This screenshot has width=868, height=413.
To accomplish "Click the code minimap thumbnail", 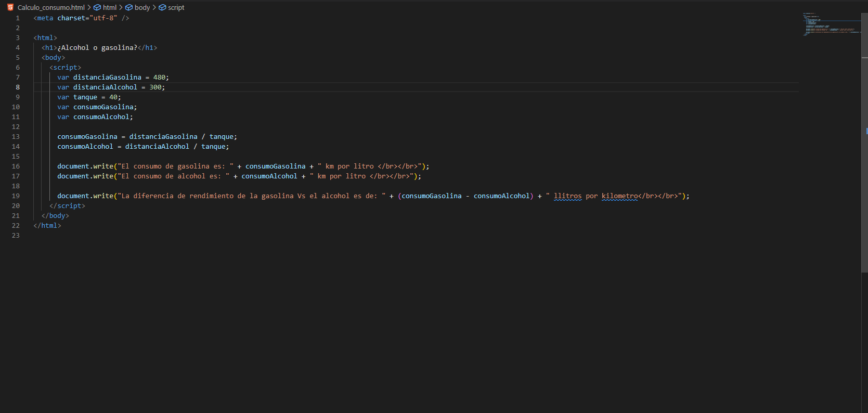I will point(831,24).
